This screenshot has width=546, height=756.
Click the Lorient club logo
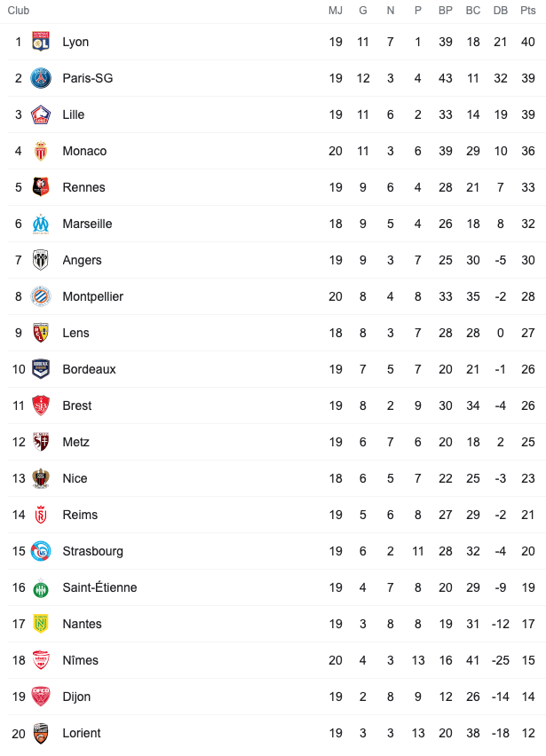[x=41, y=733]
